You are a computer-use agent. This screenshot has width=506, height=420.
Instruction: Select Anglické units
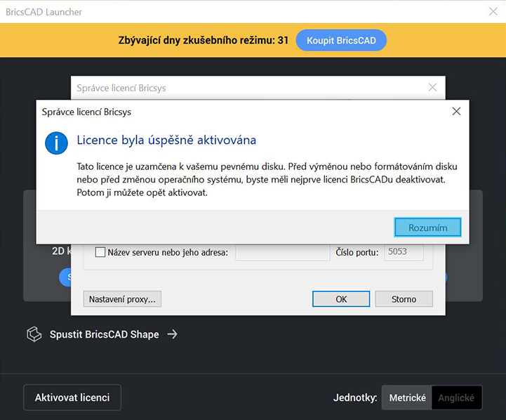click(x=456, y=398)
